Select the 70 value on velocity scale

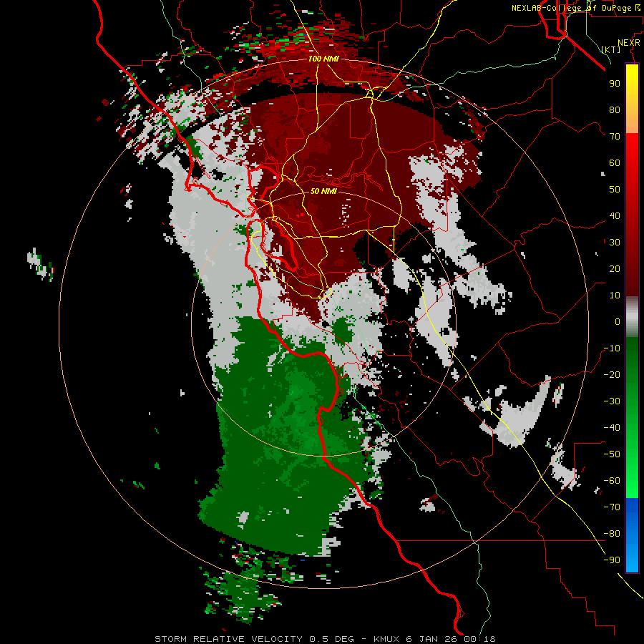pos(615,137)
